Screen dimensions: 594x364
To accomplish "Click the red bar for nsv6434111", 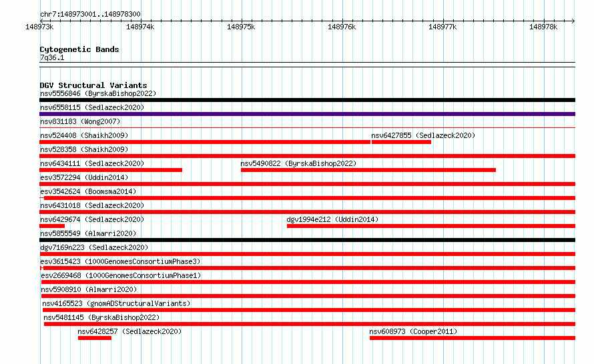I will point(111,170).
